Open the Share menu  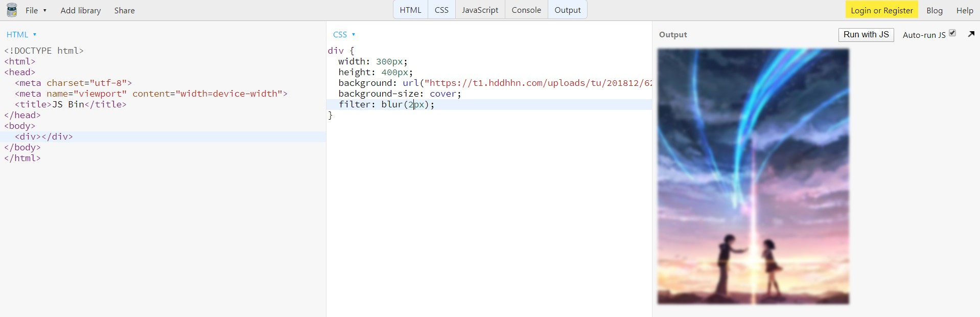[124, 10]
